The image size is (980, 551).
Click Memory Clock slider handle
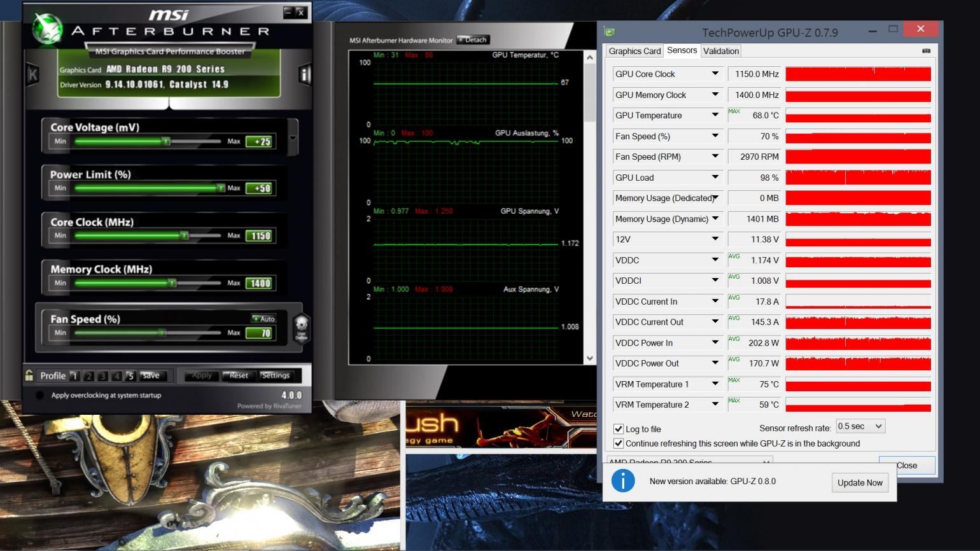point(172,282)
